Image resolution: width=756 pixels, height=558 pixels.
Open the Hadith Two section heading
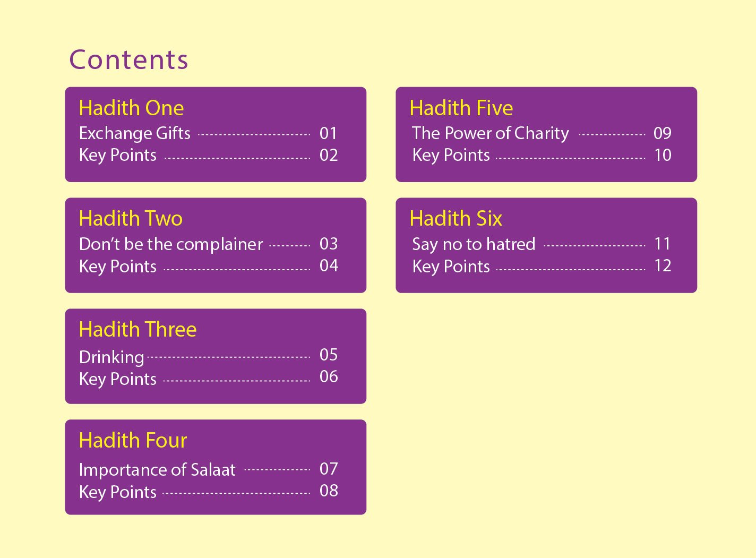click(131, 219)
